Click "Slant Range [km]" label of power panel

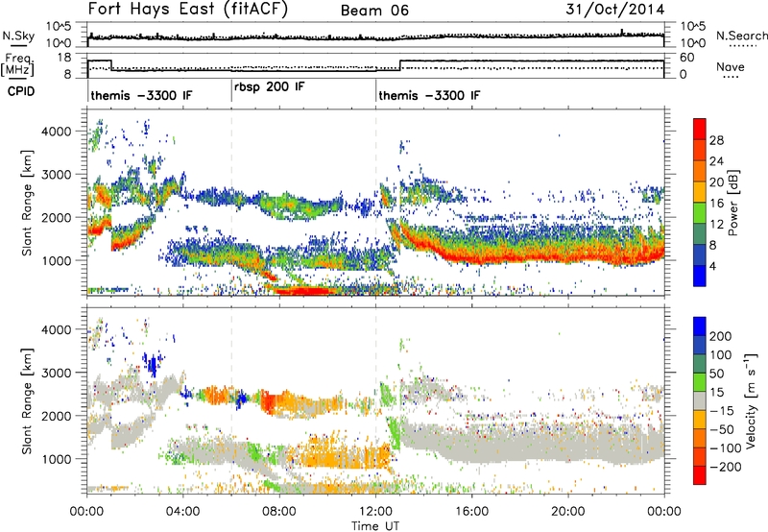click(26, 203)
